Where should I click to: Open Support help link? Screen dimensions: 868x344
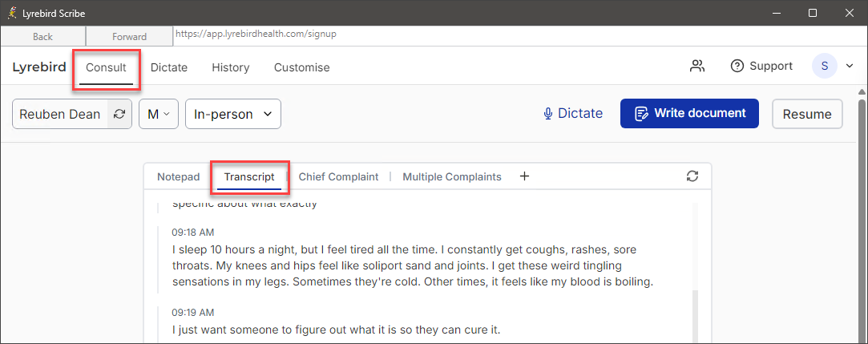pos(761,66)
